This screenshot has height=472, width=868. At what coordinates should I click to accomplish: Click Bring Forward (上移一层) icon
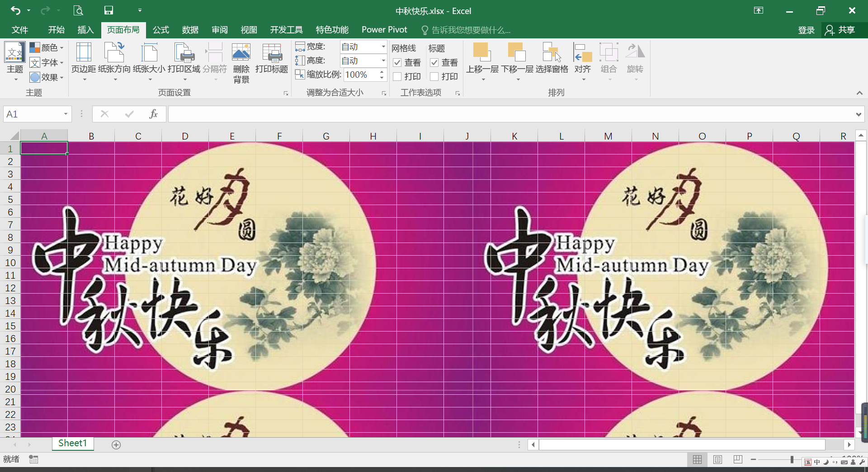[x=482, y=52]
